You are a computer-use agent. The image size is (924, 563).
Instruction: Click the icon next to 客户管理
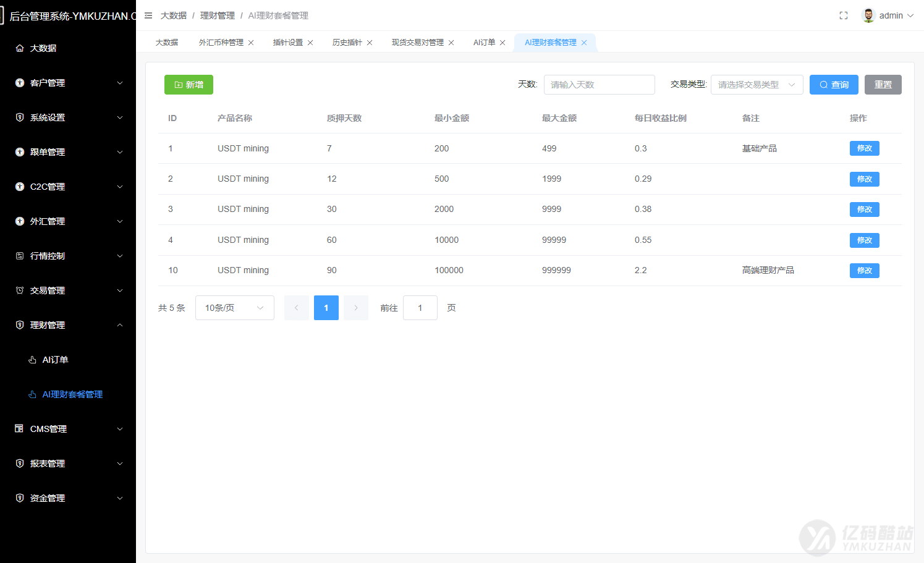coord(20,83)
